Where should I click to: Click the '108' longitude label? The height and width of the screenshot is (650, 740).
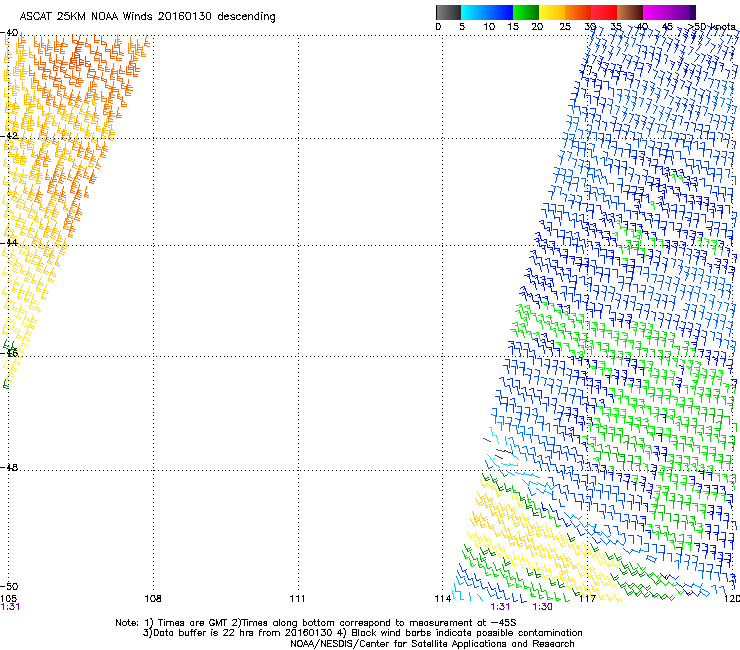pyautogui.click(x=153, y=599)
